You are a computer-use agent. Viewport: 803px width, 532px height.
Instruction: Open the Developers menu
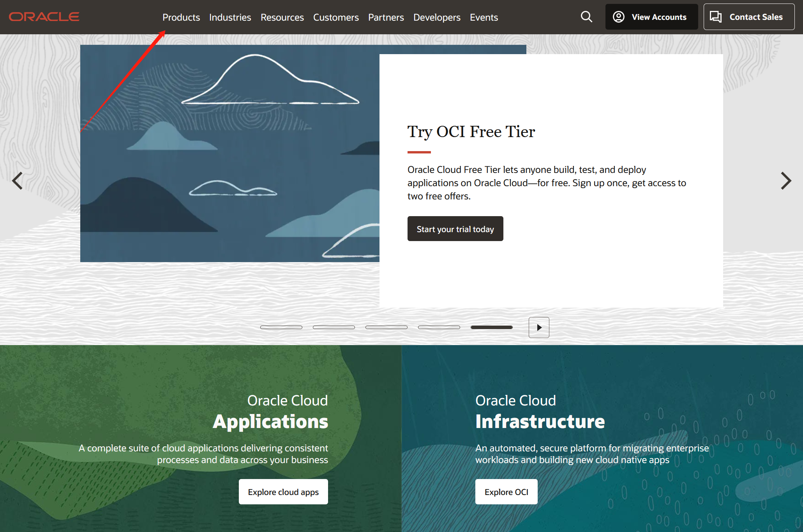437,18
